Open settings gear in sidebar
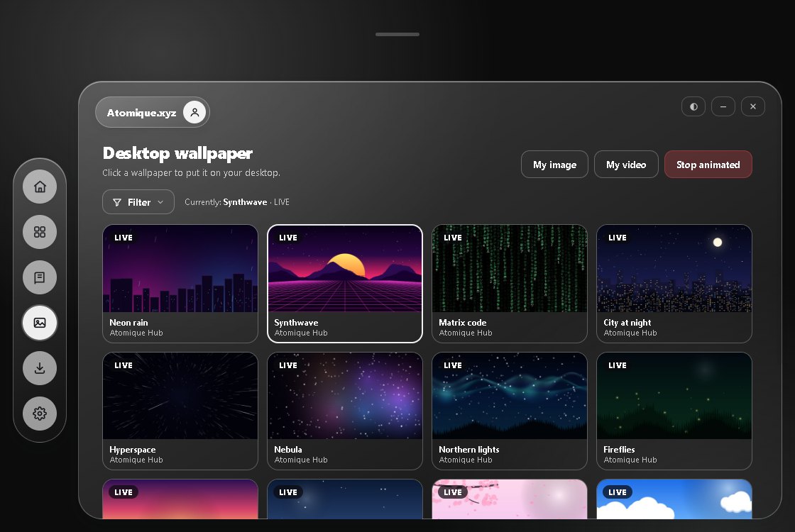 click(x=40, y=414)
